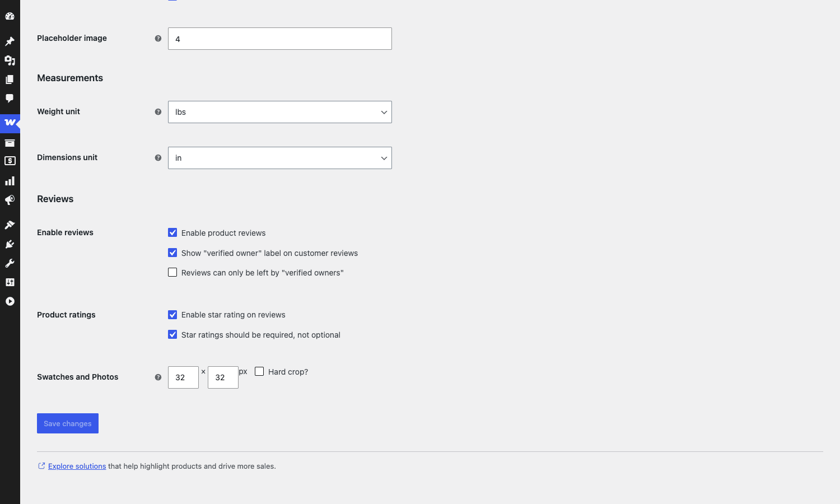Check Reviews only by "verified owners"

click(172, 272)
